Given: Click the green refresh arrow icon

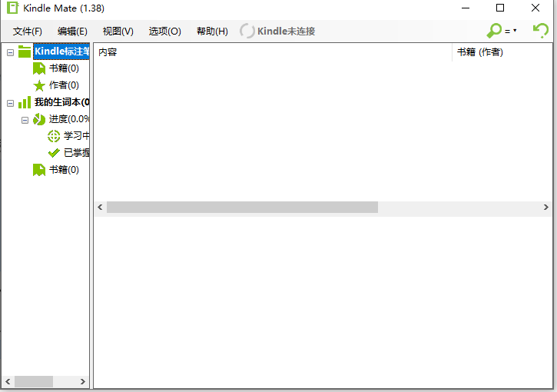Looking at the screenshot, I should (541, 31).
